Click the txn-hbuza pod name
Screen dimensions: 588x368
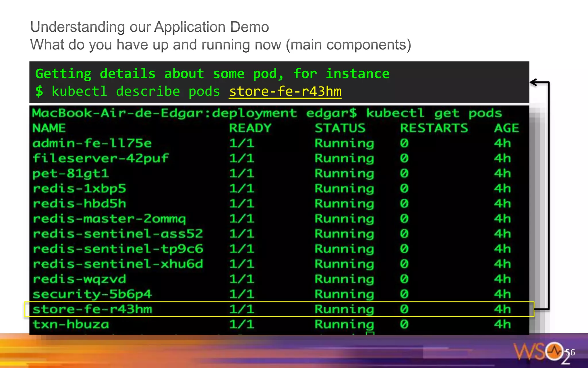click(71, 324)
